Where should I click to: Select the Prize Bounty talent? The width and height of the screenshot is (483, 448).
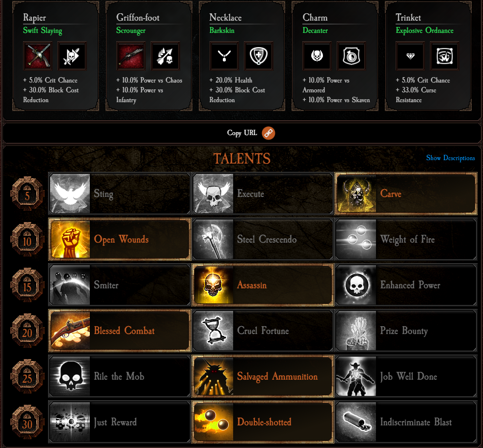point(406,331)
